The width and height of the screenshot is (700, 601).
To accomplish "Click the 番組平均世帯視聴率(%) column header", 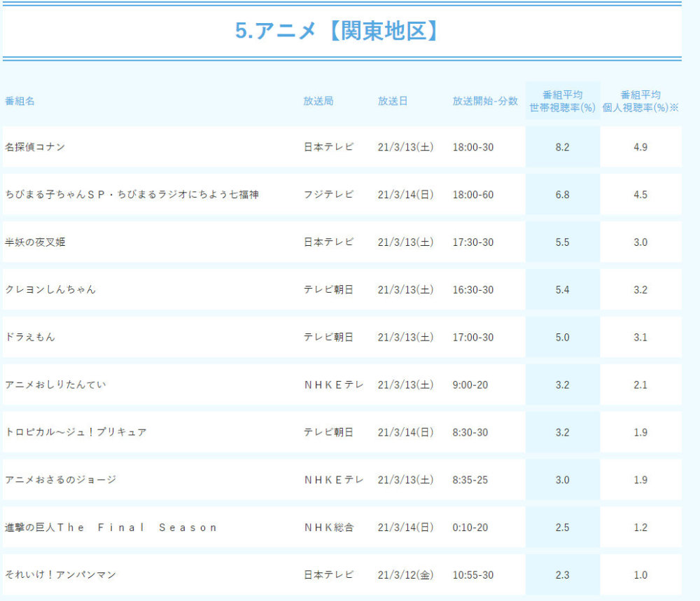I will click(563, 102).
